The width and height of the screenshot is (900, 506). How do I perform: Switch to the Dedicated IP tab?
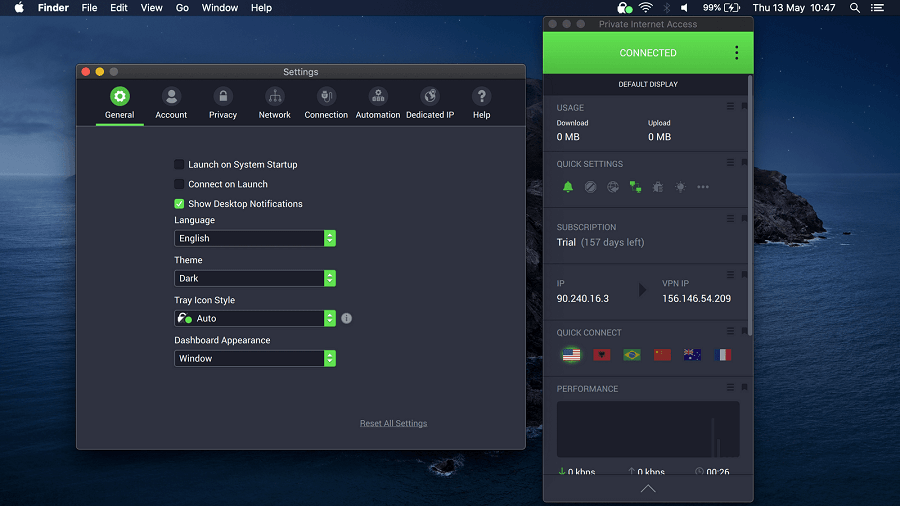[430, 103]
